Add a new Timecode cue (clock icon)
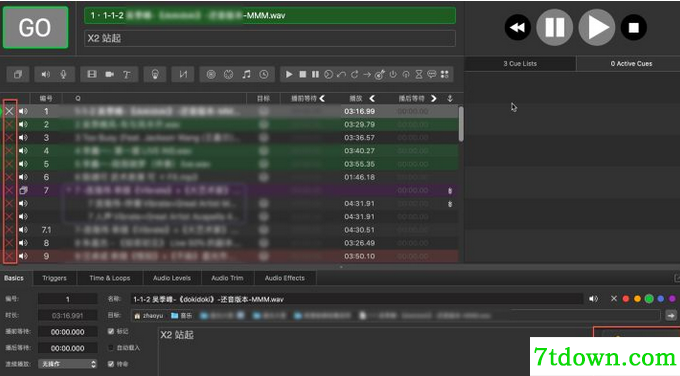 [264, 75]
